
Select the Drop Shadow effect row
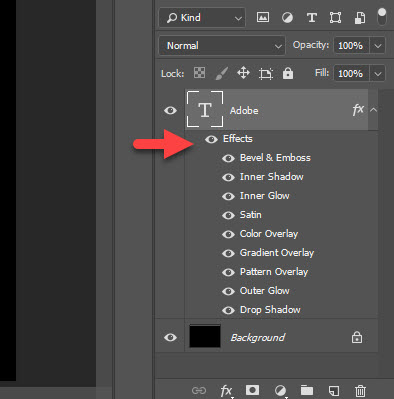pyautogui.click(x=270, y=310)
